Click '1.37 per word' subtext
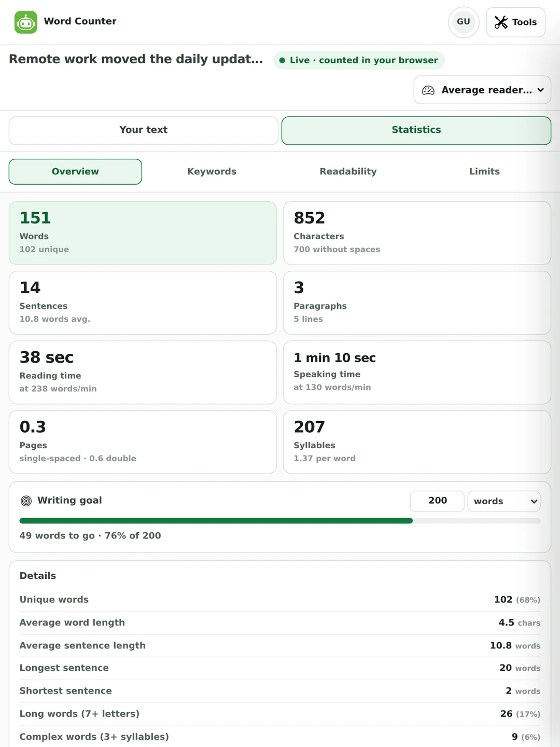 tap(325, 459)
